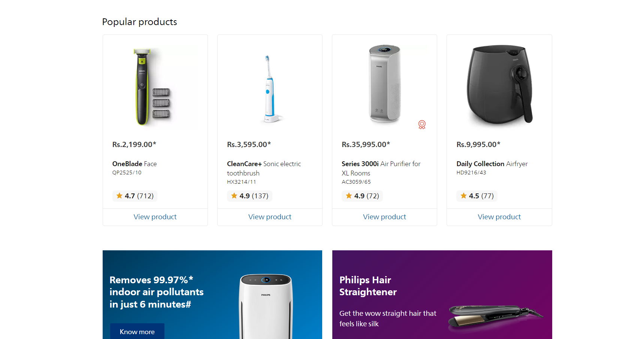View product for CleanCare+ toothbrush
The height and width of the screenshot is (339, 644).
click(x=270, y=217)
